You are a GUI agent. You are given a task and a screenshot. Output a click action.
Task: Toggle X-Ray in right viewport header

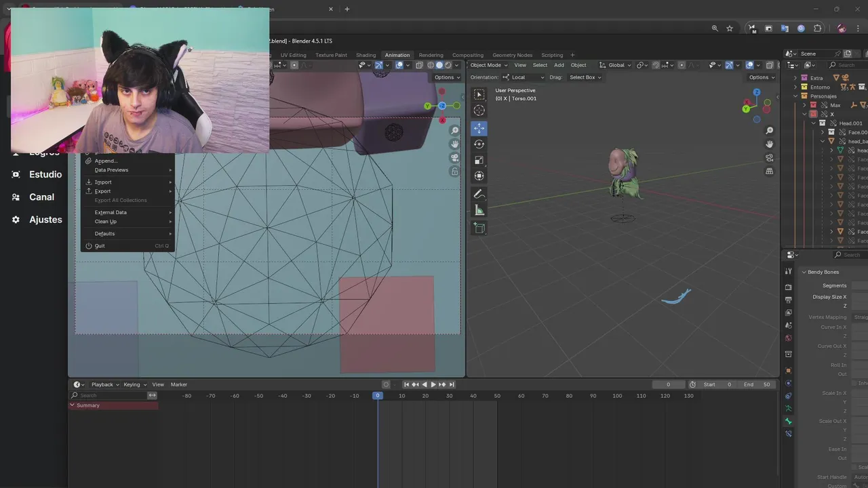(769, 65)
